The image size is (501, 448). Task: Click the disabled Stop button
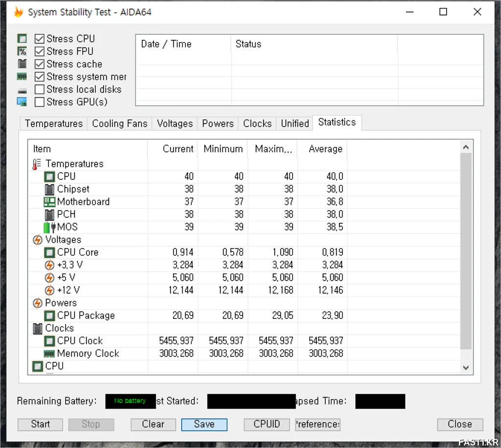click(x=91, y=425)
